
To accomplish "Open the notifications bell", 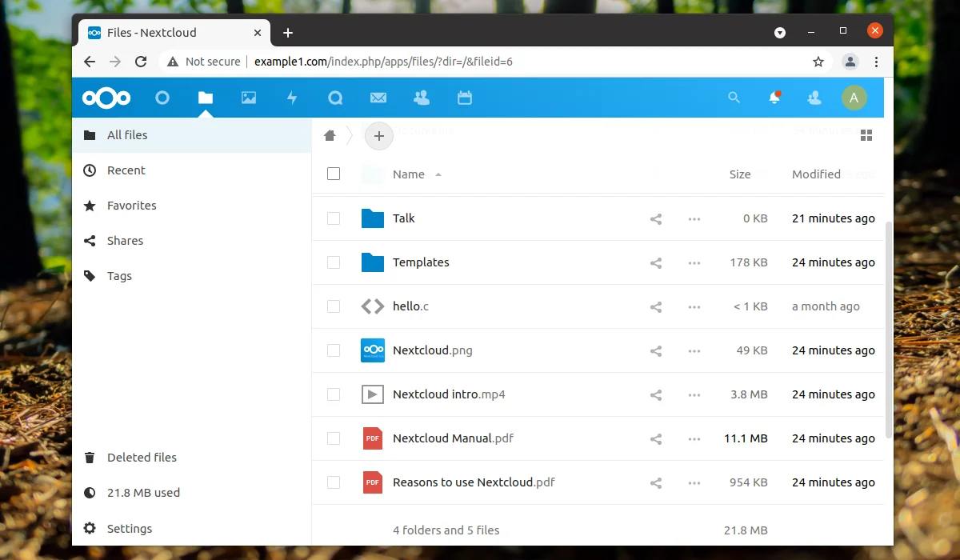I will pos(774,98).
